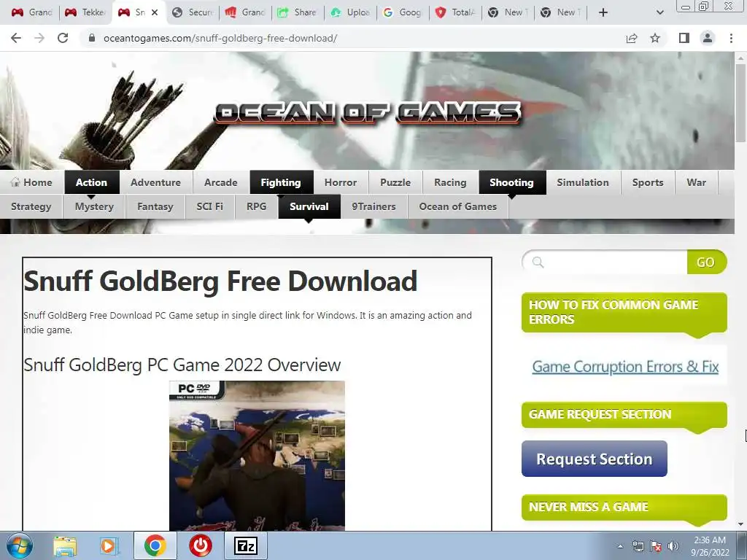Open the Arcade category
747x560 pixels.
pos(220,182)
